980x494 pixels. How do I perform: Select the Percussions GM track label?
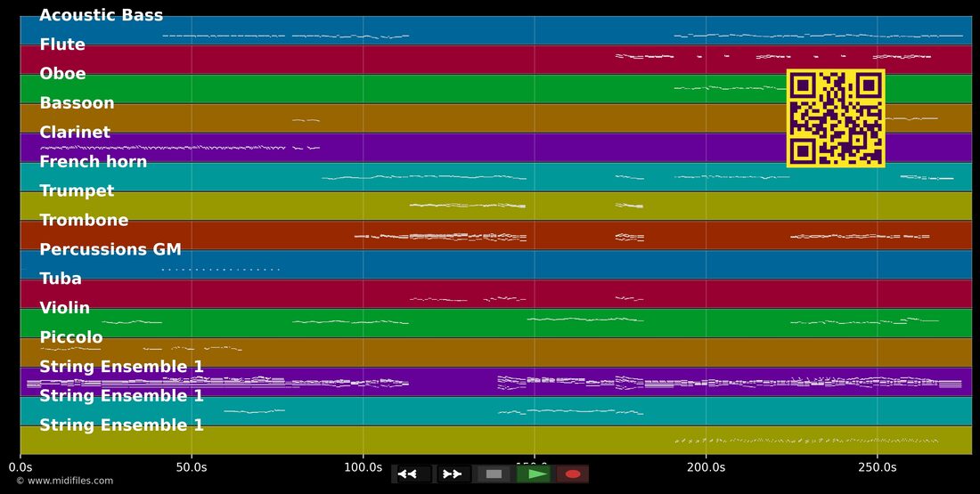coord(110,249)
